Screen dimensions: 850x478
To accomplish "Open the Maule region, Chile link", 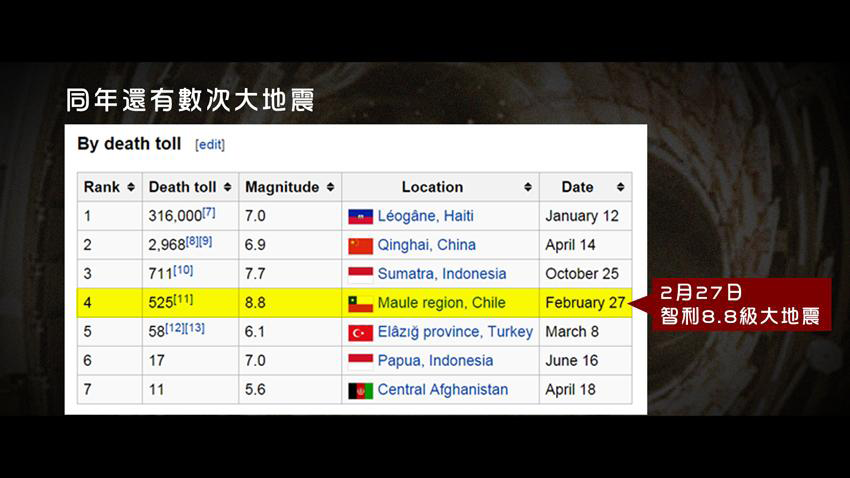I will [x=441, y=302].
